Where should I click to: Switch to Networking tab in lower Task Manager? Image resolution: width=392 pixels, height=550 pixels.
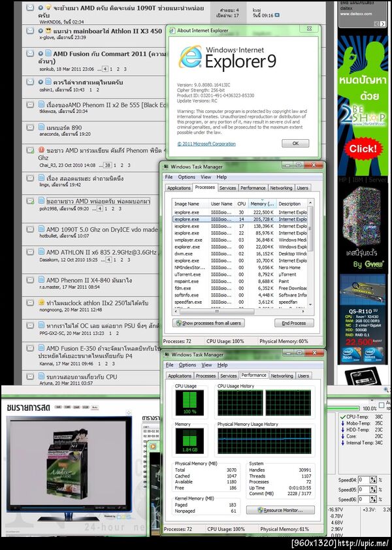(x=282, y=376)
